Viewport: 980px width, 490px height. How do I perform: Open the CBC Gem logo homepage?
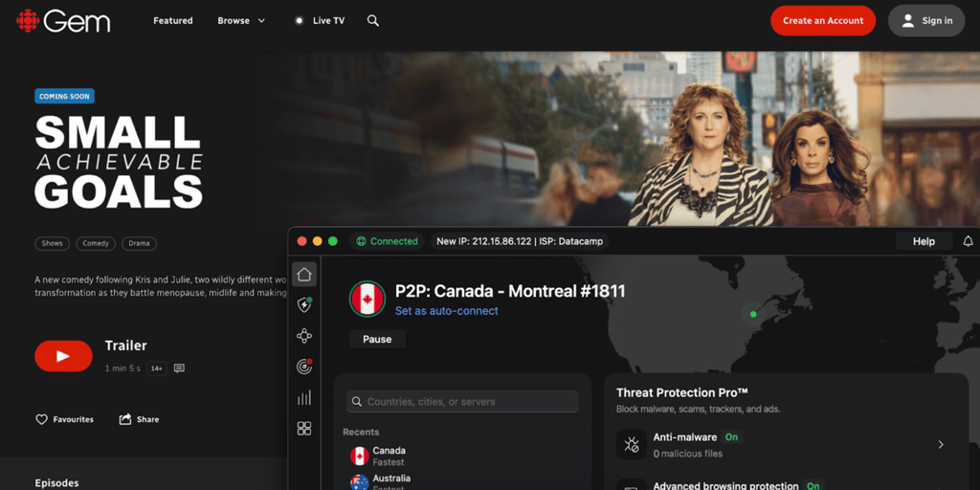(x=63, y=21)
